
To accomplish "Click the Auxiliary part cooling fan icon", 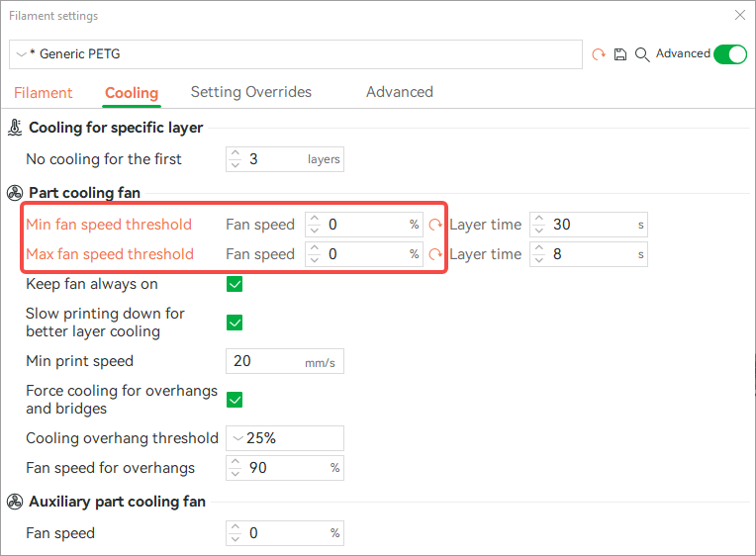I will click(x=15, y=502).
